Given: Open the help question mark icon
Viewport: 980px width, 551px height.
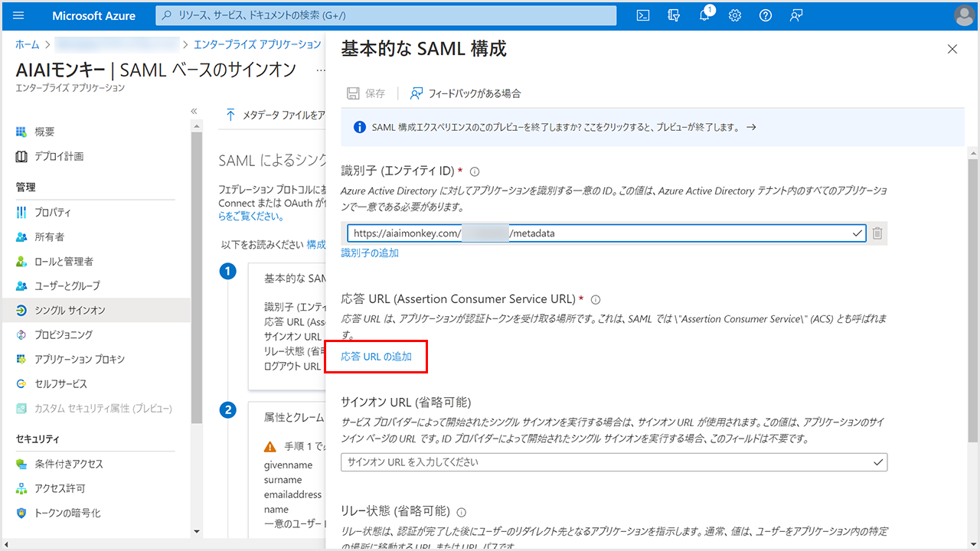Looking at the screenshot, I should click(766, 15).
